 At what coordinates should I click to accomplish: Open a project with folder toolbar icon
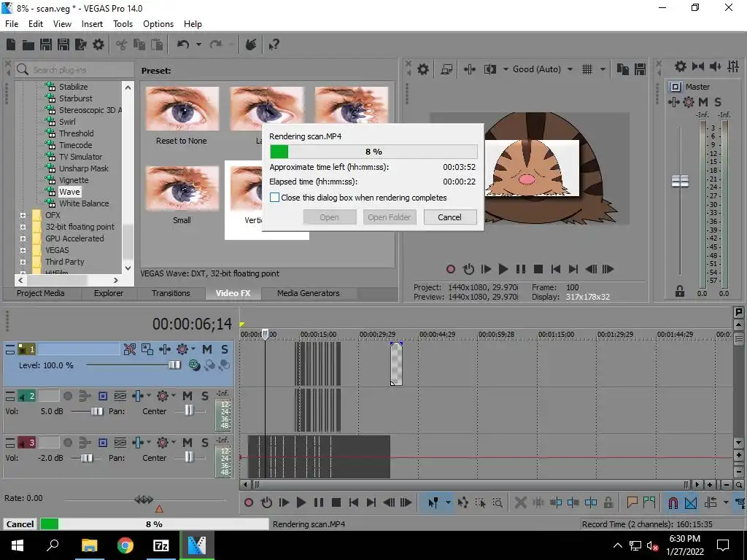coord(28,44)
